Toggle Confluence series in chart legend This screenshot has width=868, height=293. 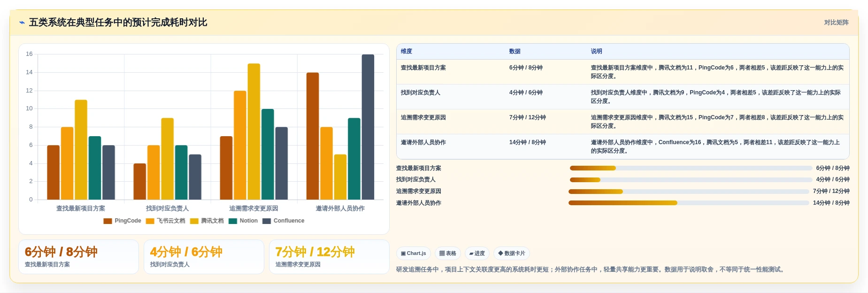(284, 221)
